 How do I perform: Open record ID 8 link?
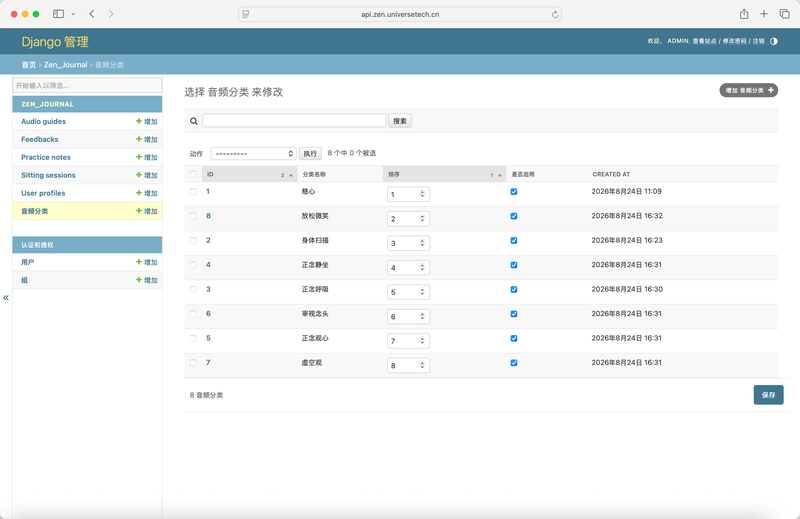click(x=208, y=216)
